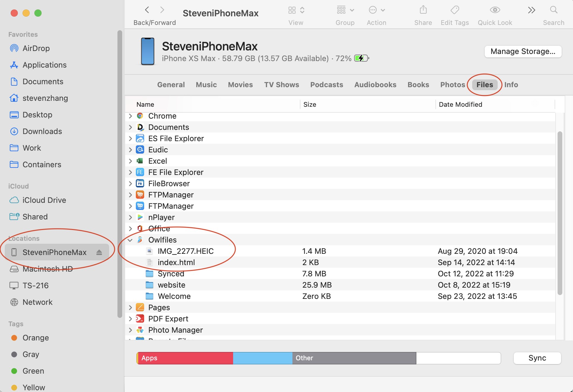Image resolution: width=573 pixels, height=392 pixels.
Task: Select the Synced folder icon
Action: (149, 274)
